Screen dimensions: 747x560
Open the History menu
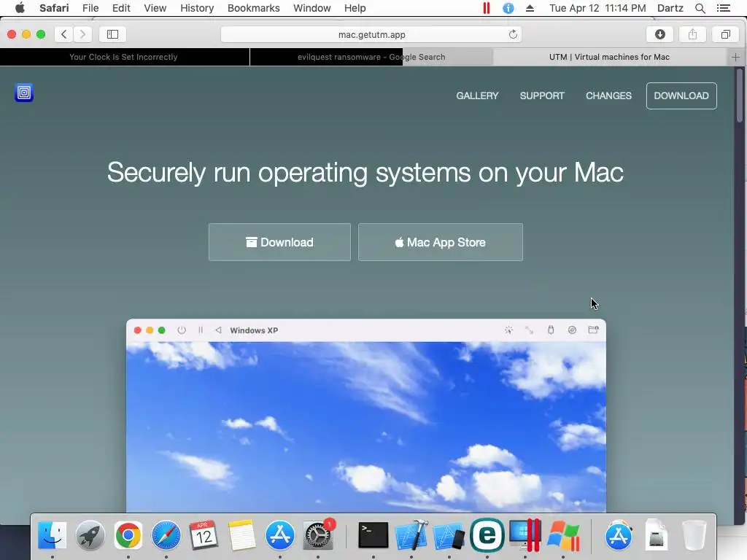(197, 8)
